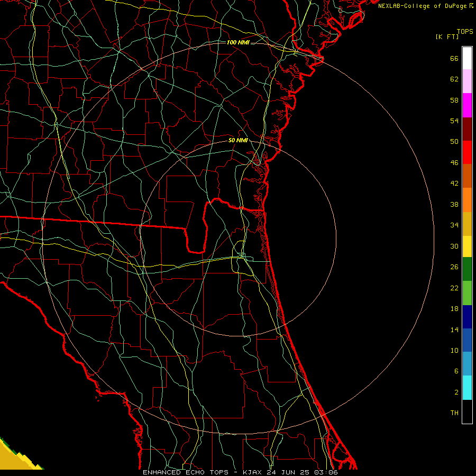Select the "10" legend value

pyautogui.click(x=454, y=350)
